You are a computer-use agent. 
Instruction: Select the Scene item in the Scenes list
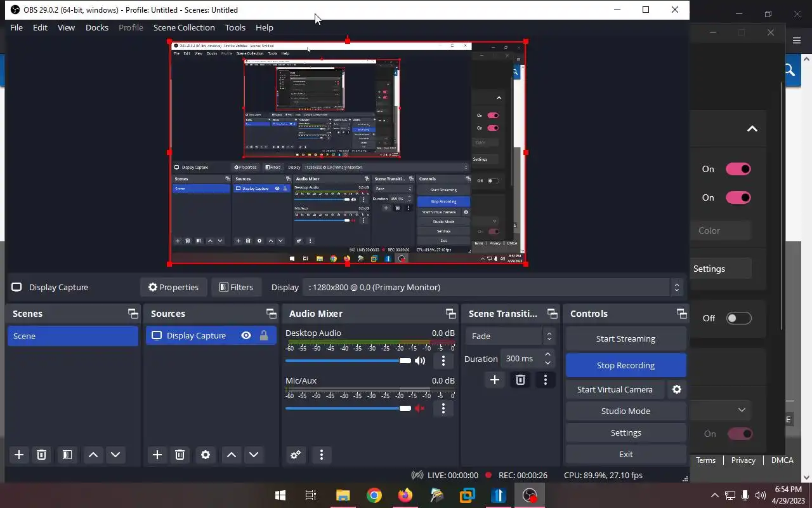click(x=73, y=336)
